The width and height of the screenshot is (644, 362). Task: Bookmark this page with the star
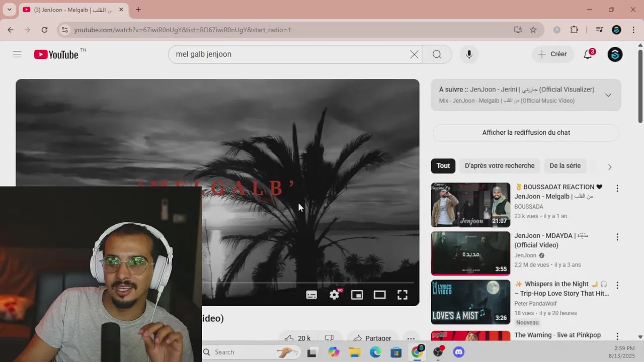(x=533, y=30)
